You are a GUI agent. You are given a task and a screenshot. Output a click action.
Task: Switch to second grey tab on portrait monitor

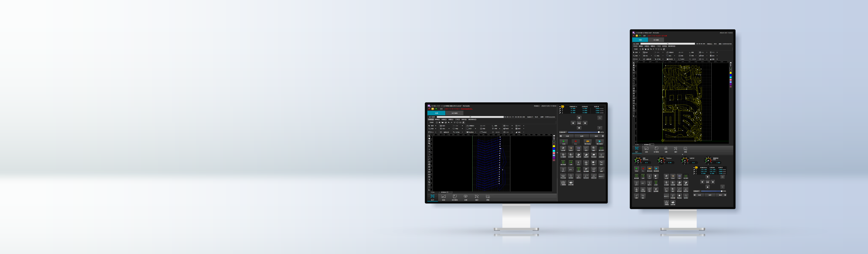656,40
